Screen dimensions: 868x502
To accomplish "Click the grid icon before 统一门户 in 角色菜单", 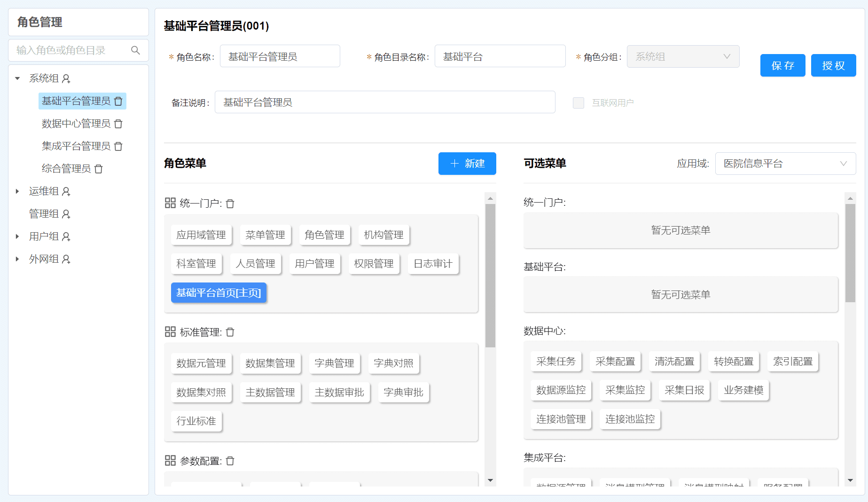I will 170,203.
